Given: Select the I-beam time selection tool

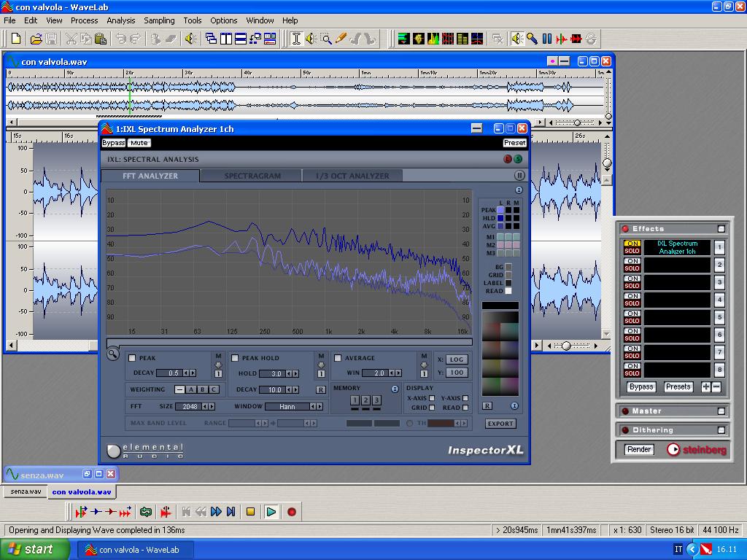Looking at the screenshot, I should coord(296,39).
